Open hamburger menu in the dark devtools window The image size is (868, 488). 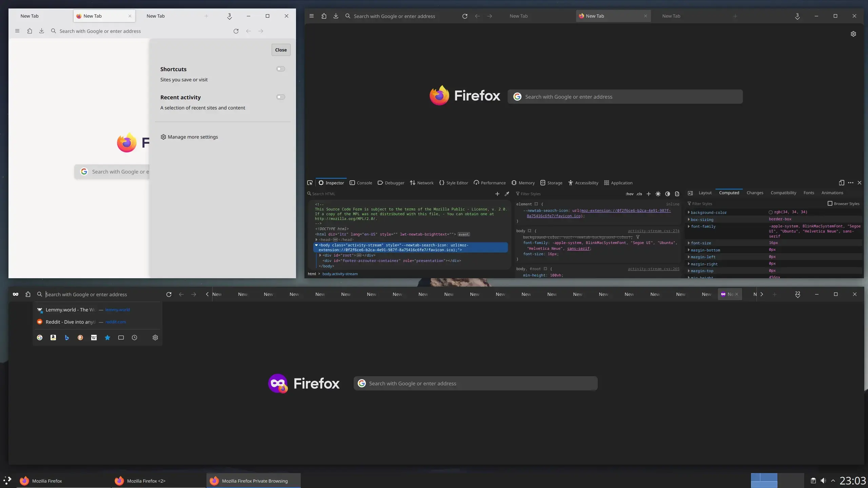[312, 16]
